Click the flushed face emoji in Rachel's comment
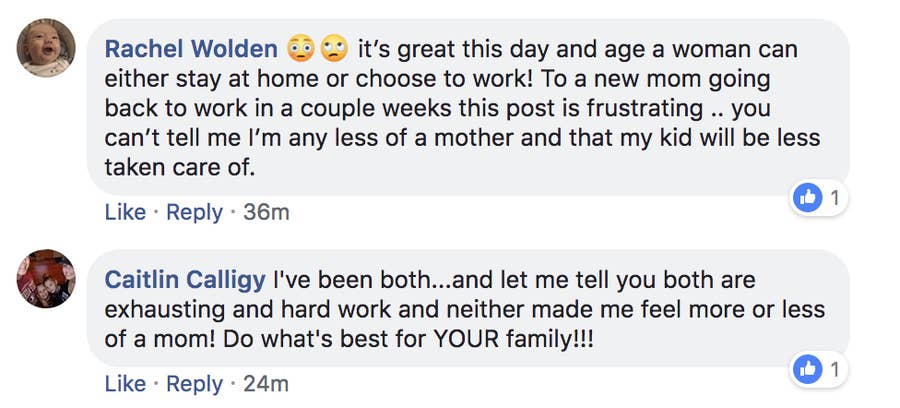Image resolution: width=900 pixels, height=408 pixels. pyautogui.click(x=300, y=49)
